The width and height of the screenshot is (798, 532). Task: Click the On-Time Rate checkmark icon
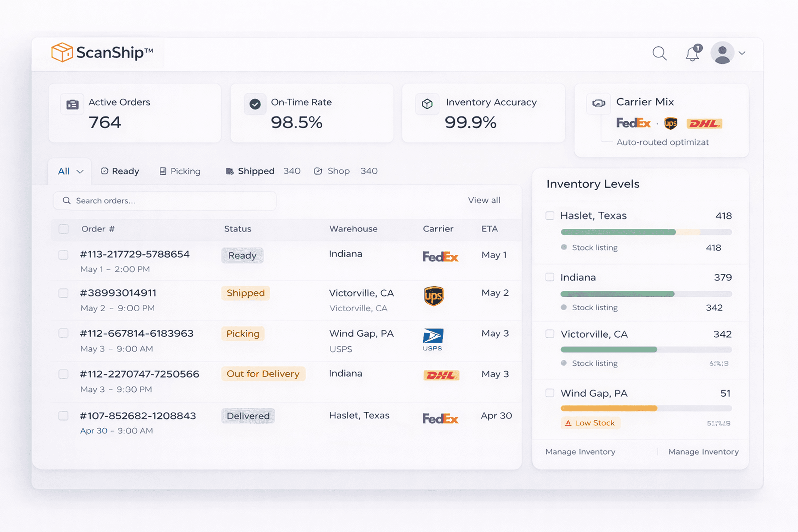coord(255,104)
